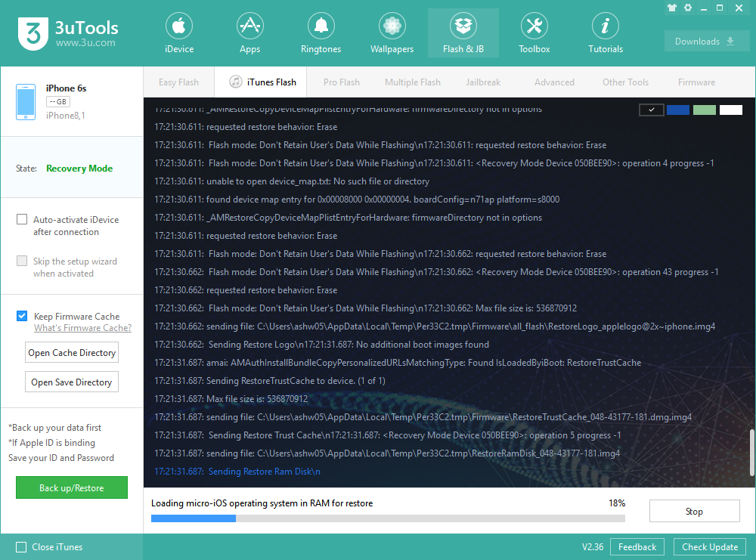The width and height of the screenshot is (756, 560).
Task: Select the green log theme swatch
Action: pos(705,110)
